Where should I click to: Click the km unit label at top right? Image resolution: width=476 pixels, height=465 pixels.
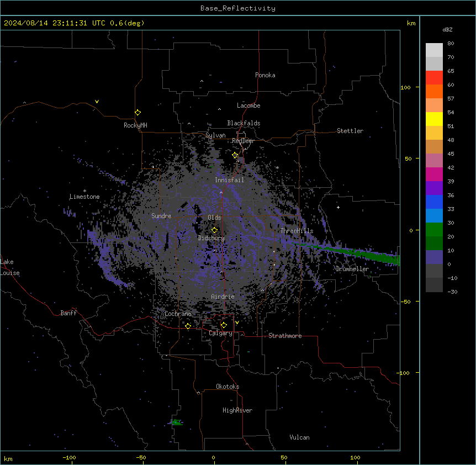(x=411, y=23)
